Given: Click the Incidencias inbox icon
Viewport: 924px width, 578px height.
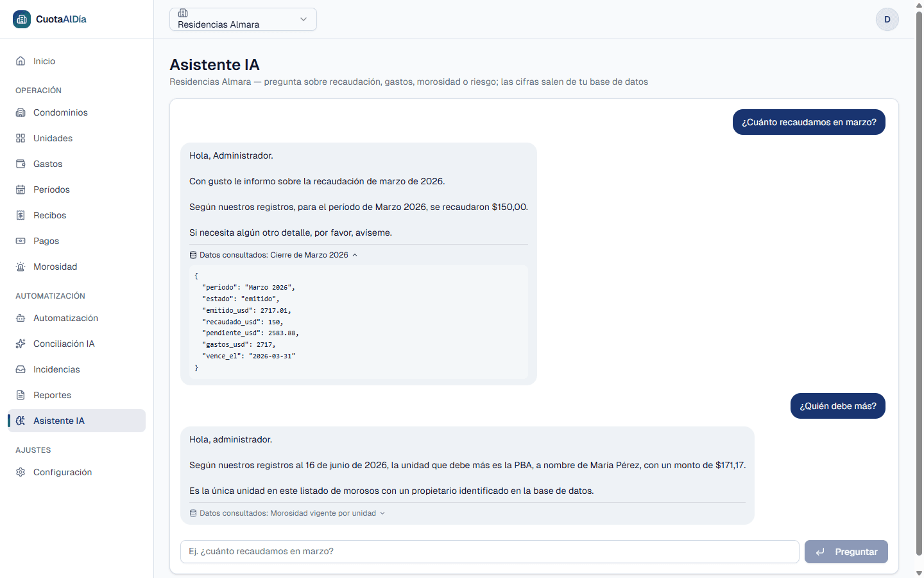Looking at the screenshot, I should (x=21, y=369).
